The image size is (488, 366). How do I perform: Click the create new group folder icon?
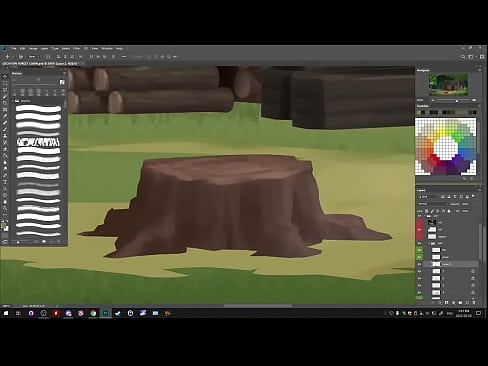pos(460,302)
